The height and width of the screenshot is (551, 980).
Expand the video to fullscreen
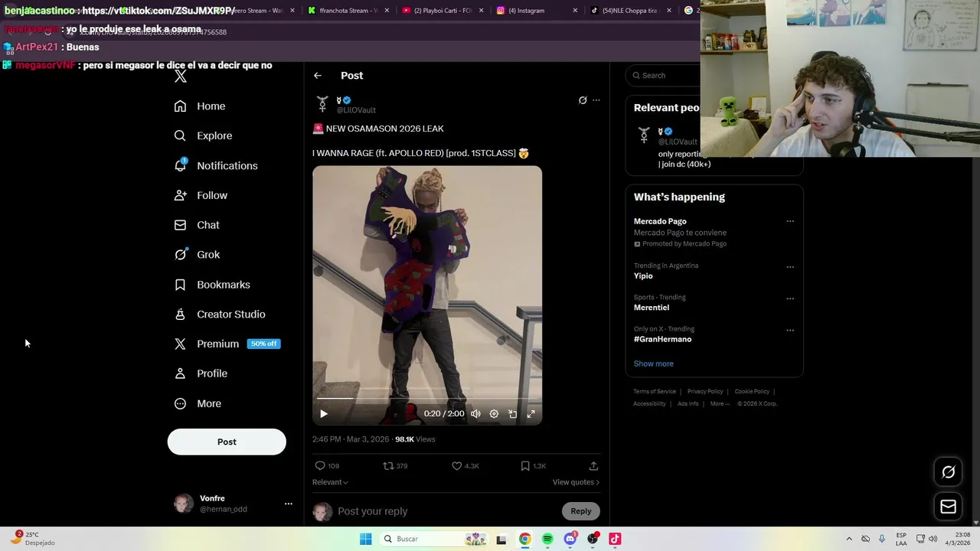[x=531, y=414]
